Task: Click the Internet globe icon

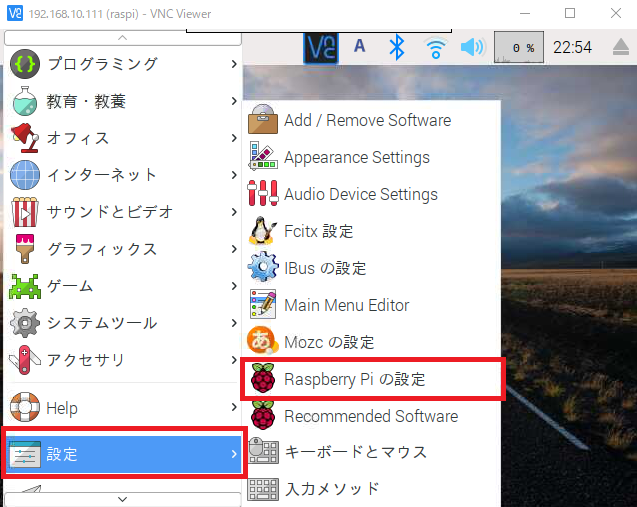Action: coord(25,175)
